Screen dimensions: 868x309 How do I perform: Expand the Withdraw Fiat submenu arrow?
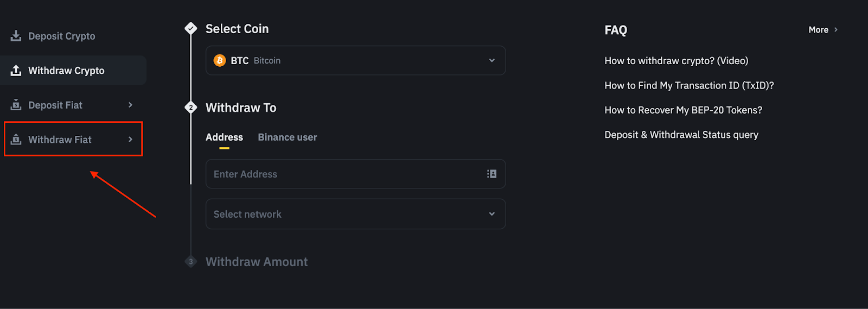(x=130, y=140)
